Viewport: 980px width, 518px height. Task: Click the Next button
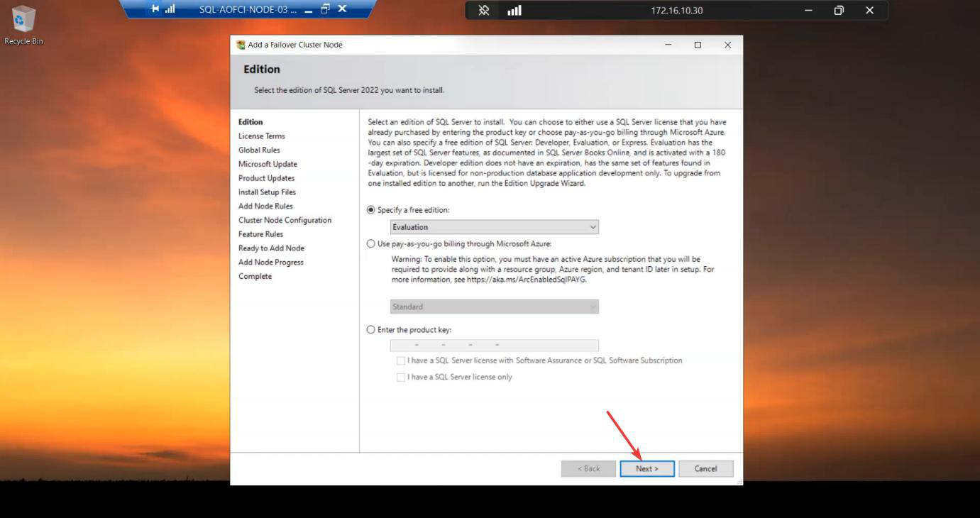click(647, 468)
